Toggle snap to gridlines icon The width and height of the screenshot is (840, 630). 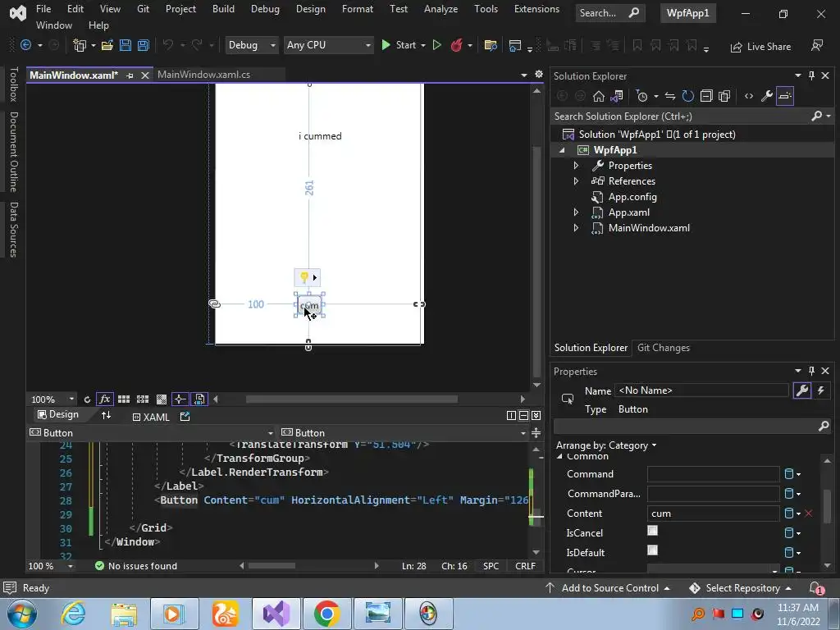coord(143,399)
